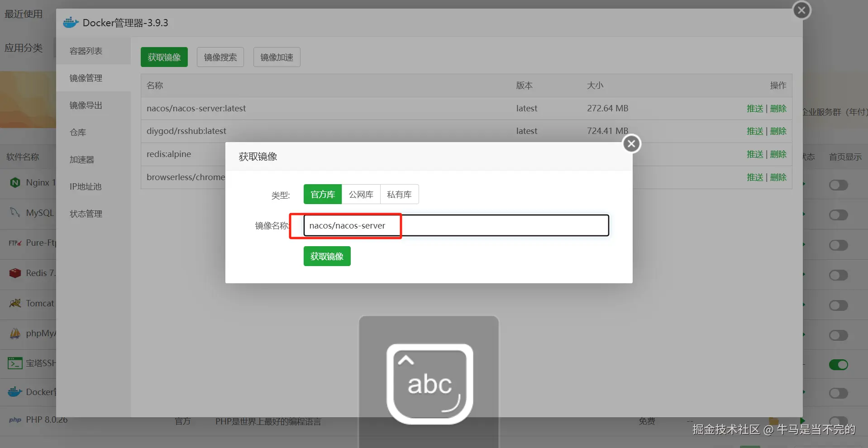This screenshot has height=448, width=868.
Task: Click the abc input method indicator
Action: 429,384
